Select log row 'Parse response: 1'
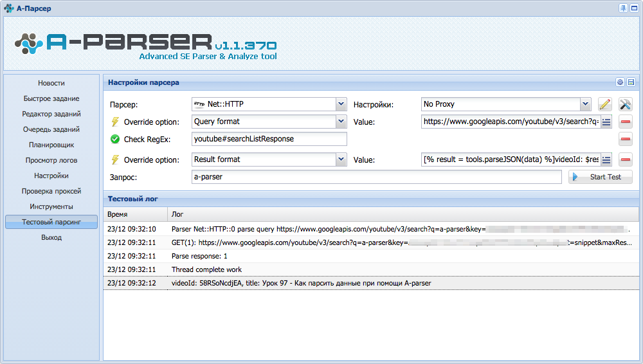The width and height of the screenshot is (643, 364). pos(371,256)
